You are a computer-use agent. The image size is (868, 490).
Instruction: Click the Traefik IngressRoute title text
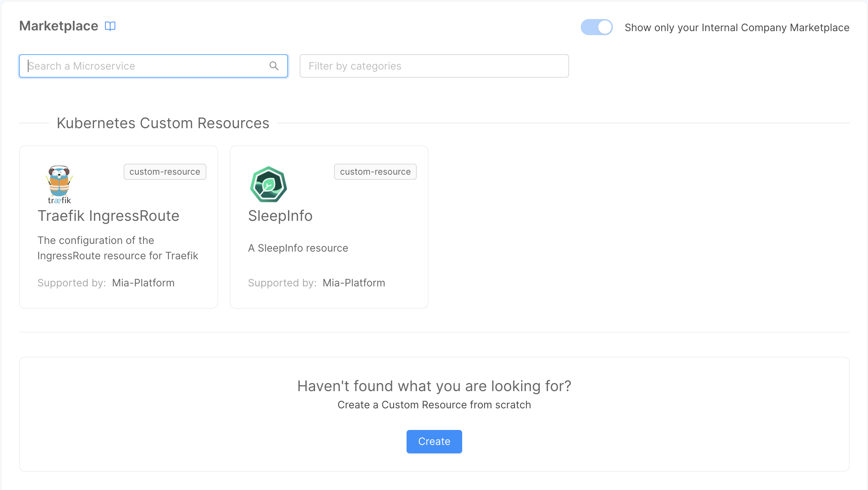108,215
